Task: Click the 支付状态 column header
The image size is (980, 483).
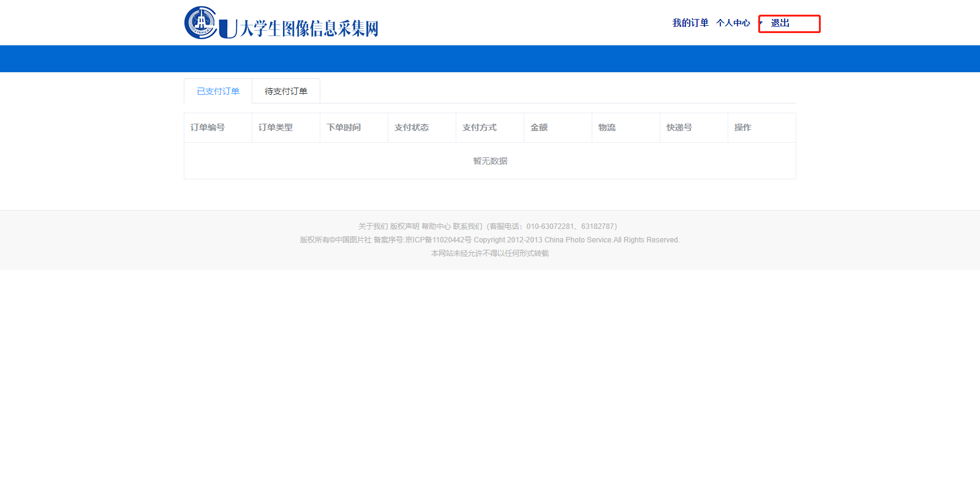Action: coord(412,127)
